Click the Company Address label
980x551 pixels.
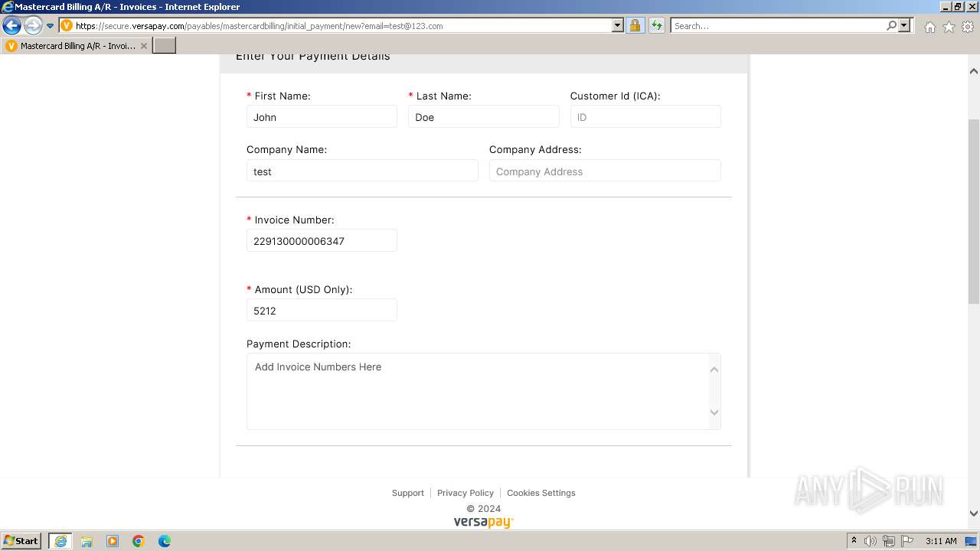click(x=535, y=149)
